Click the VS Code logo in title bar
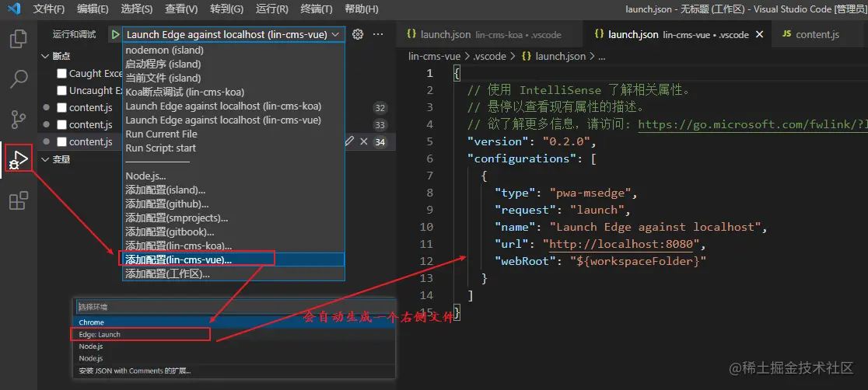 (x=14, y=9)
